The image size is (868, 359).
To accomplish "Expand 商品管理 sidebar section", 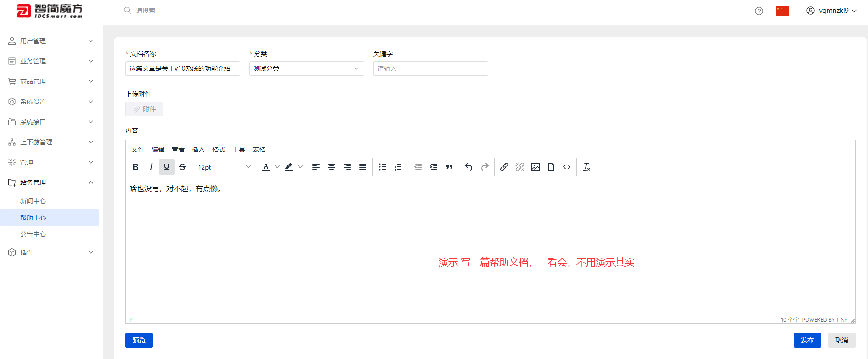I will pos(50,81).
